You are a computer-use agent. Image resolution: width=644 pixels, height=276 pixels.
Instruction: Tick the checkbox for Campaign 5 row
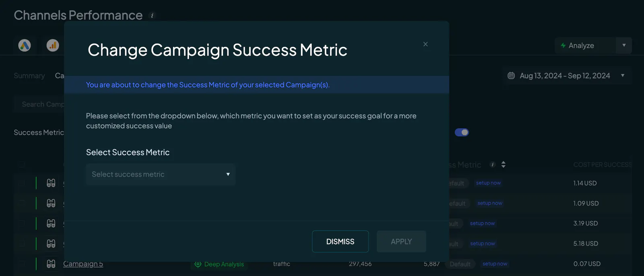[22, 264]
